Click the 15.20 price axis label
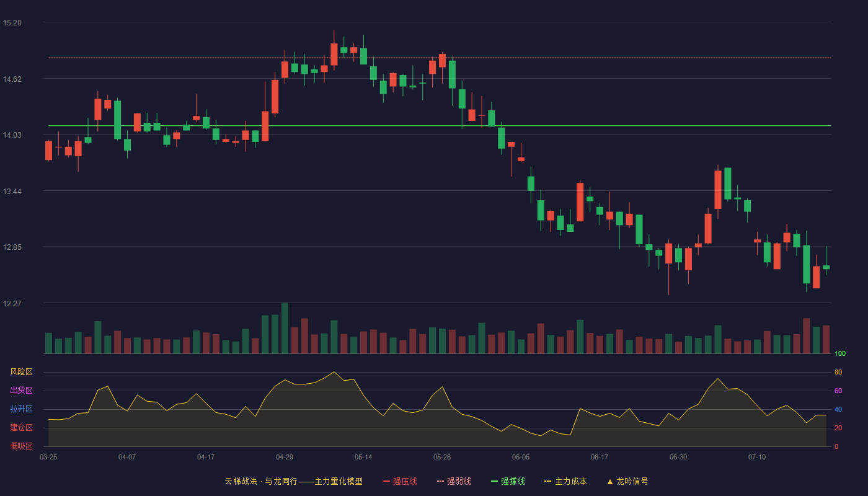 tap(12, 23)
